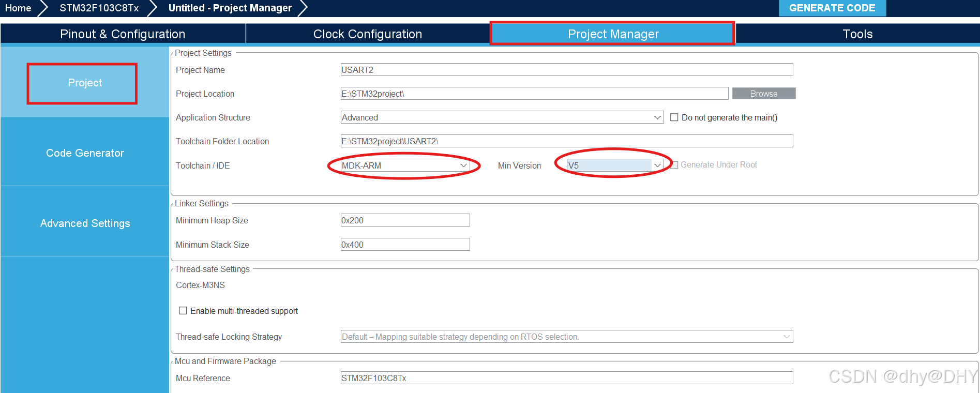Viewport: 980px width, 393px height.
Task: Select the Untitled - Project Manager breadcrumb
Action: [230, 8]
